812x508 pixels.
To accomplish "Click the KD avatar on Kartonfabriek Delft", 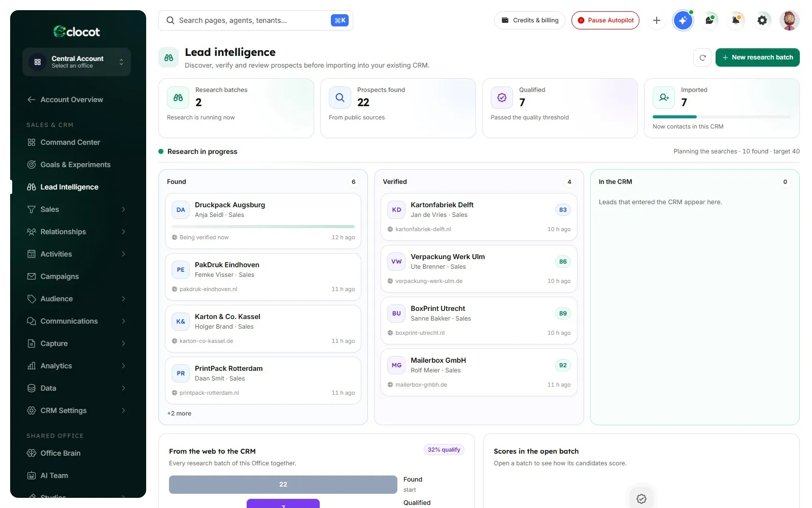I will [x=396, y=210].
